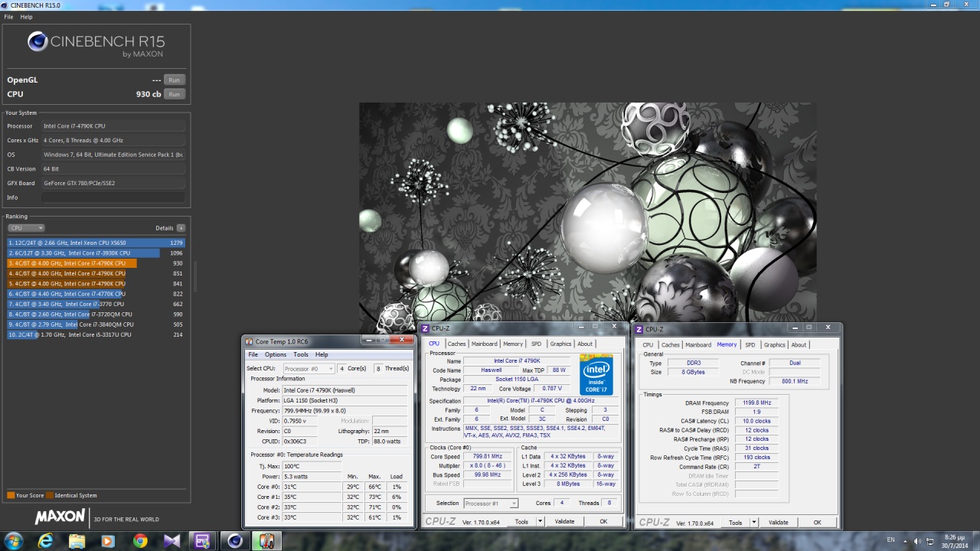980x551 pixels.
Task: Open the Selection Processor #1 dropdown in CPU-Z
Action: coord(491,504)
